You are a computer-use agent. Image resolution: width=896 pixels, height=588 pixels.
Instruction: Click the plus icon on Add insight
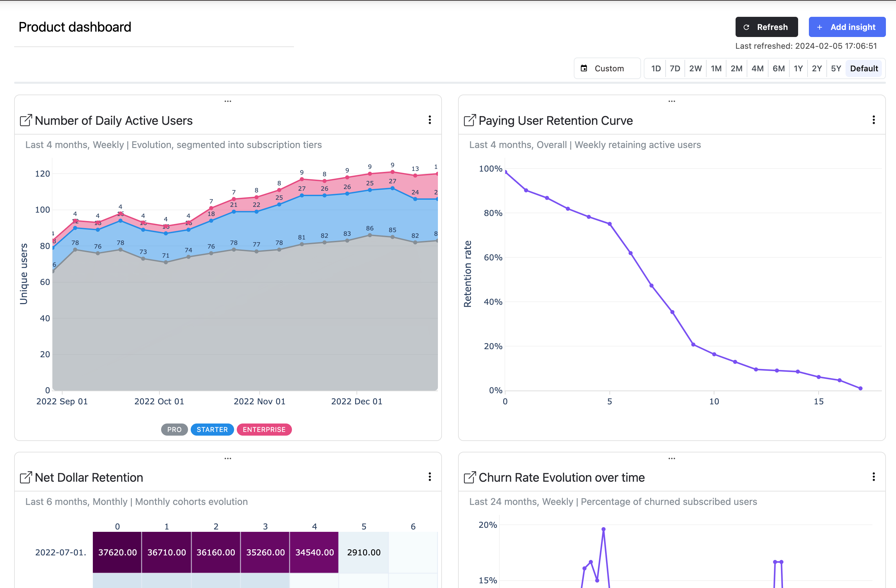(x=820, y=27)
